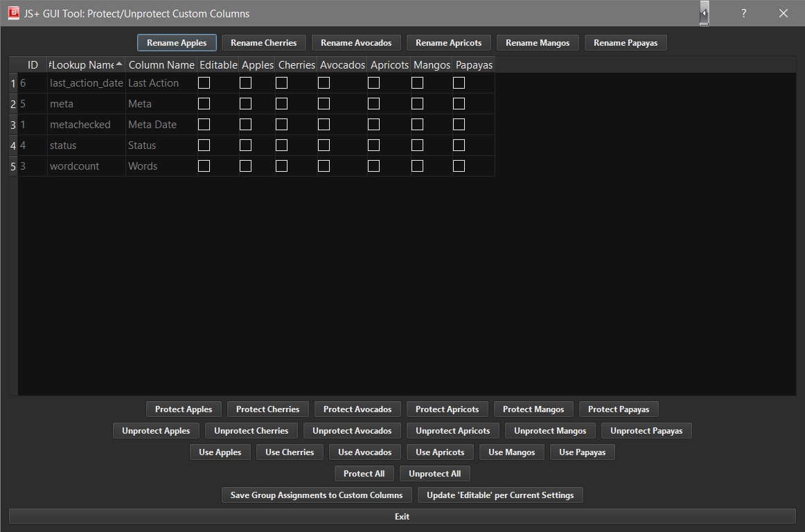The height and width of the screenshot is (532, 805).
Task: Check Avocados box in the last_action_date row
Action: [x=324, y=82]
